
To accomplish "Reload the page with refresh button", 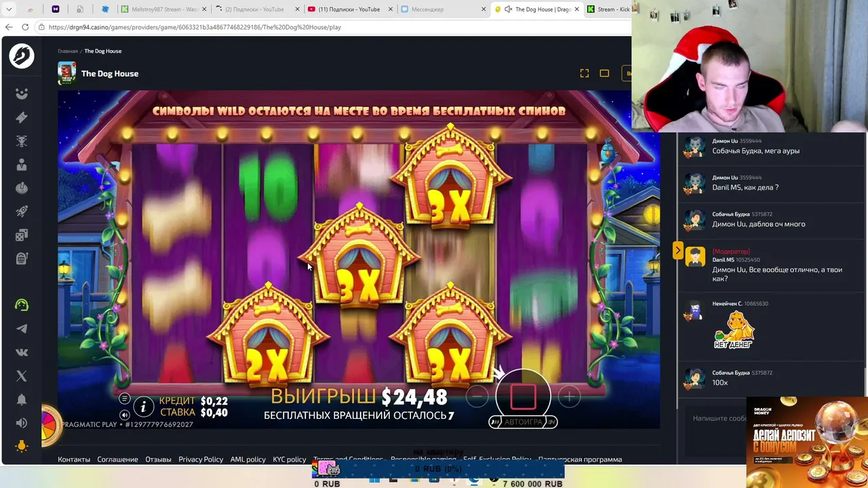I will [25, 27].
